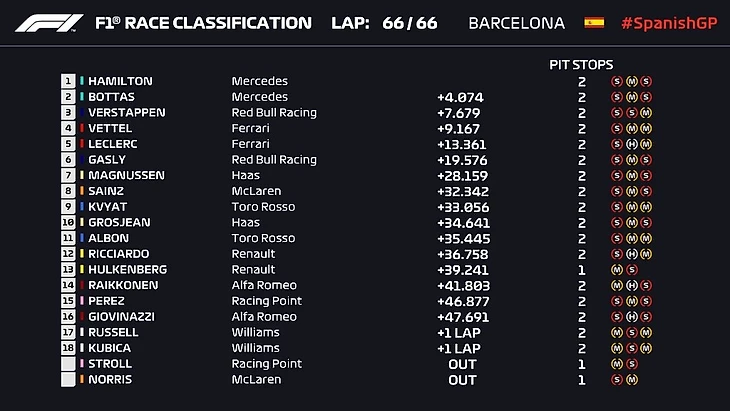Viewport: 730px width, 411px height.
Task: Click the Toro Rosso team name beside Kvyat
Action: point(263,207)
